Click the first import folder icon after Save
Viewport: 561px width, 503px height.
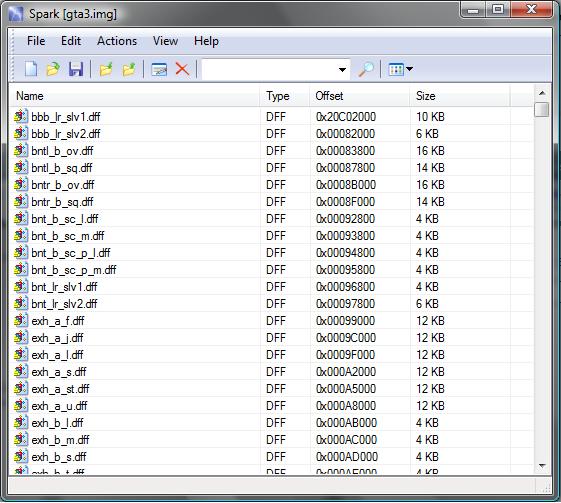click(x=106, y=69)
